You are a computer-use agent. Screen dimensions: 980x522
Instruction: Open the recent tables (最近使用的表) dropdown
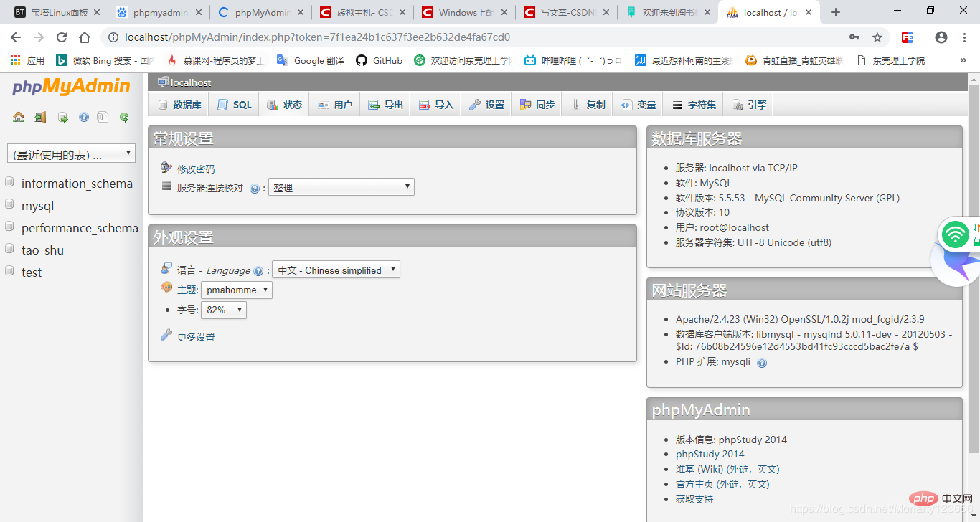click(x=71, y=153)
